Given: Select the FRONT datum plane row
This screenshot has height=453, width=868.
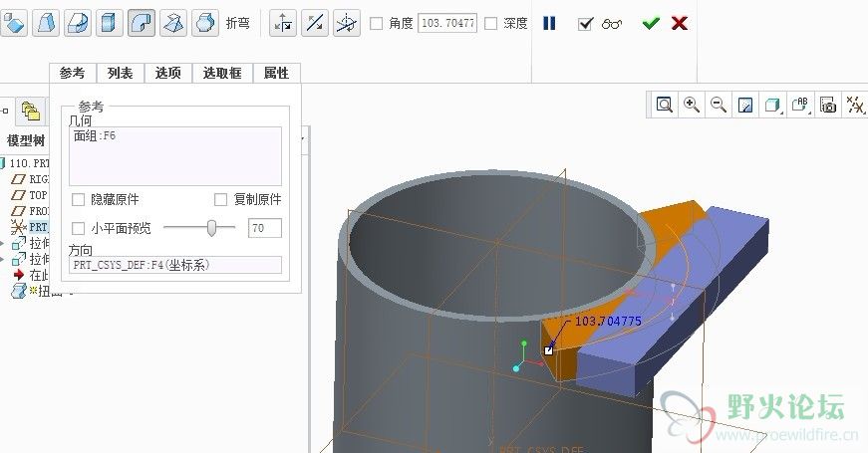Looking at the screenshot, I should click(x=31, y=211).
